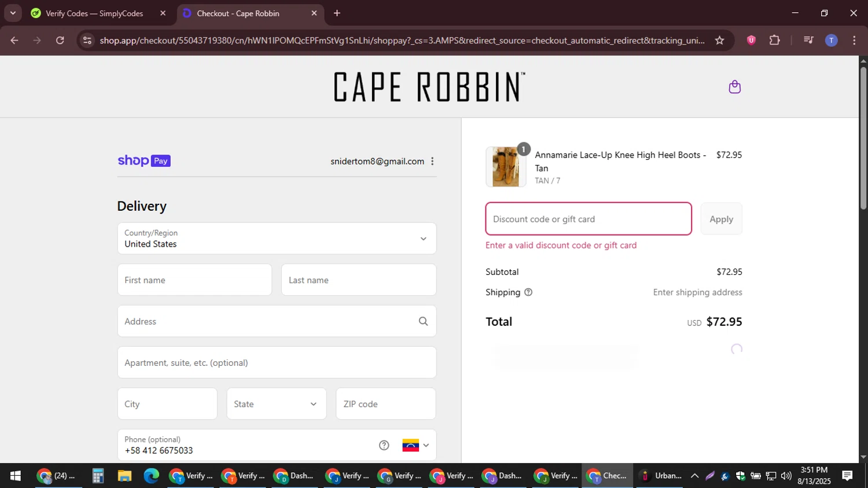Click the snidertom8@gmail.com email text
Image resolution: width=868 pixels, height=488 pixels.
[x=377, y=162]
